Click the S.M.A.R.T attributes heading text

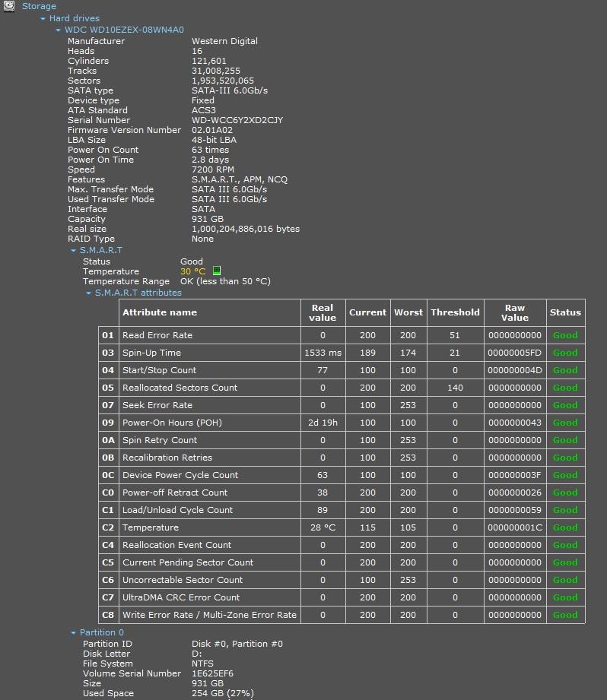[x=138, y=293]
